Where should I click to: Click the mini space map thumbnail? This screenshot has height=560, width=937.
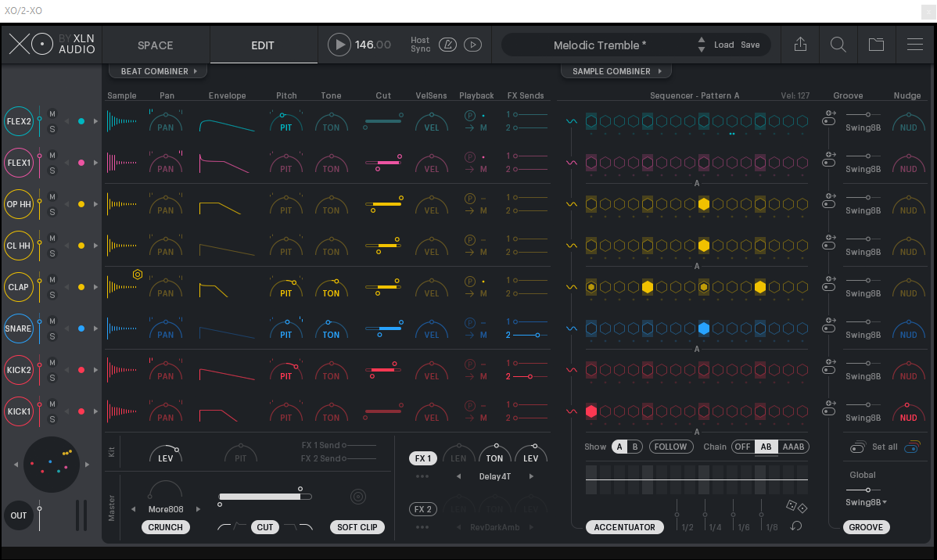tap(52, 465)
